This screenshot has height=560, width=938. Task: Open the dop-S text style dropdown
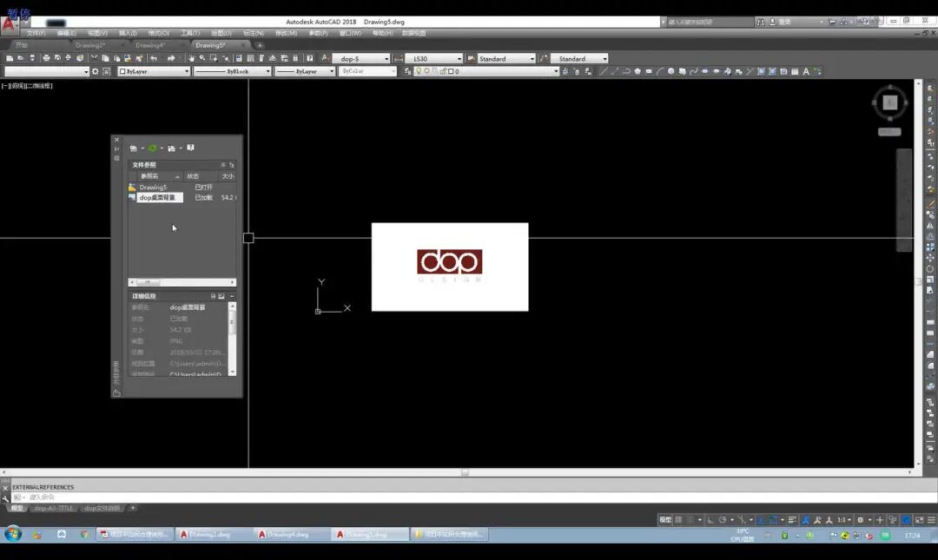[386, 59]
